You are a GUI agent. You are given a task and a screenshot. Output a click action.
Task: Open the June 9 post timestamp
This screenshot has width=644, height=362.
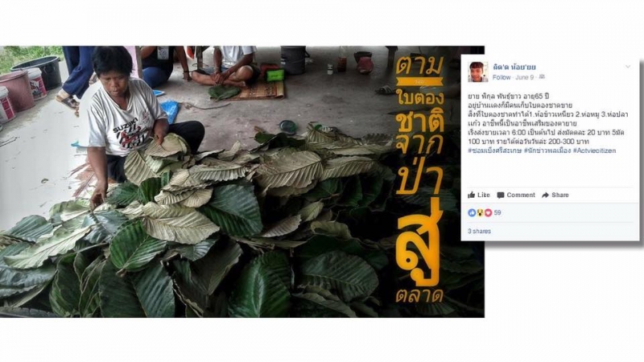[525, 77]
